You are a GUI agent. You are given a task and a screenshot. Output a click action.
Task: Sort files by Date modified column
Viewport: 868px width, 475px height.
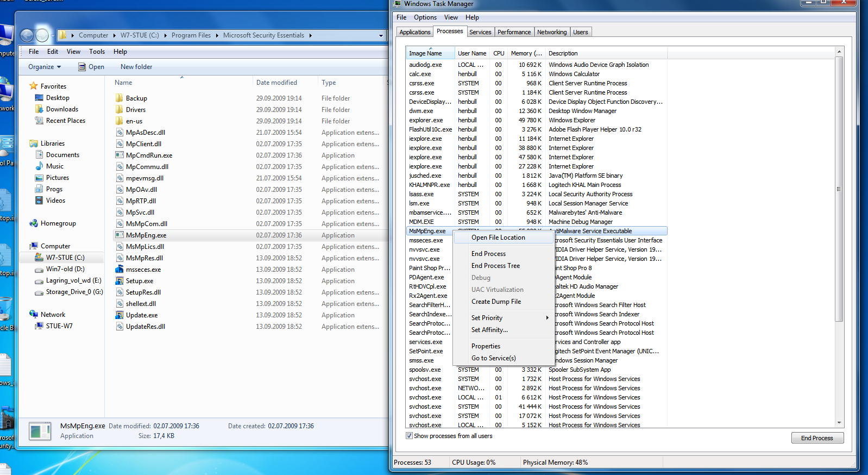285,83
